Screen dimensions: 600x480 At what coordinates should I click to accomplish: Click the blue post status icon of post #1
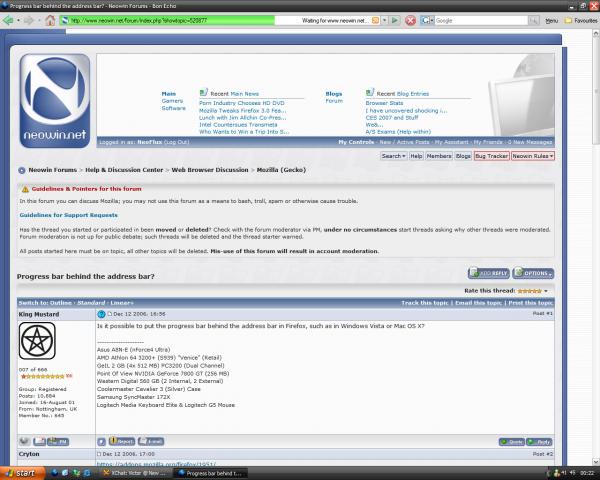click(x=101, y=314)
